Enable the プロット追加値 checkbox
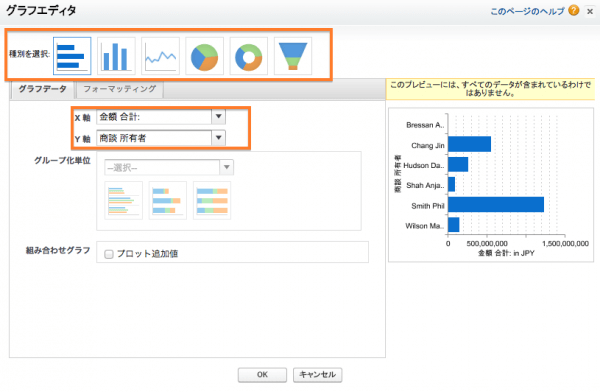The width and height of the screenshot is (600, 392). tap(109, 254)
